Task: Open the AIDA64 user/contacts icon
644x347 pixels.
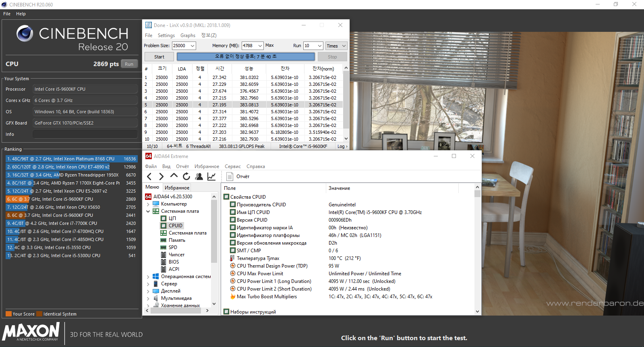Action: pos(199,177)
